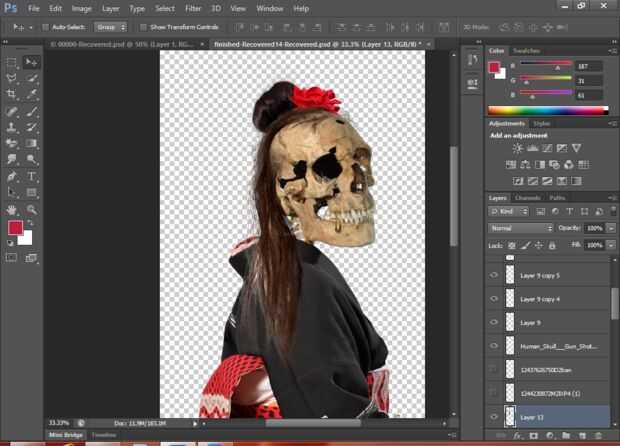This screenshot has height=446, width=620.
Task: Check Show Transform Controls option
Action: (x=143, y=27)
